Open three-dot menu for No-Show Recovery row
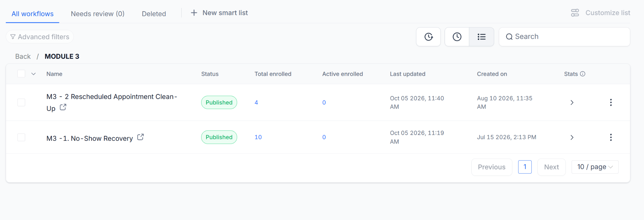The image size is (644, 220). (x=611, y=137)
